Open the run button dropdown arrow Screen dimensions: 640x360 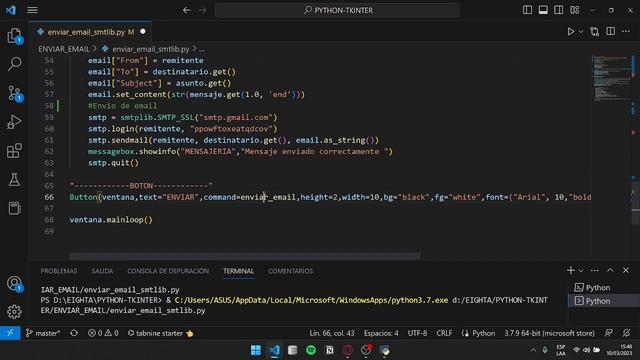coord(581,32)
